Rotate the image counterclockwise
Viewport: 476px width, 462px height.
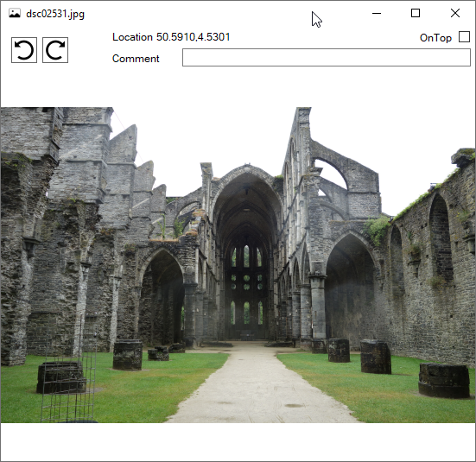pyautogui.click(x=24, y=50)
